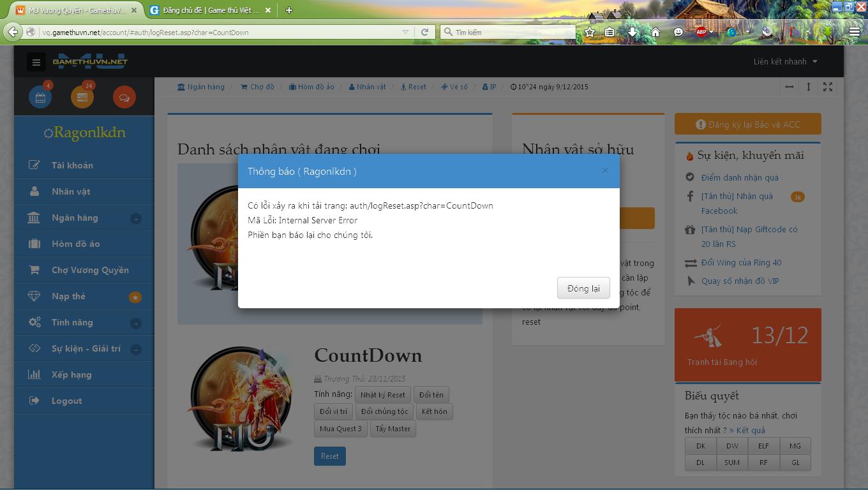
Task: Open the Liên kết nhanh dropdown
Action: (785, 61)
